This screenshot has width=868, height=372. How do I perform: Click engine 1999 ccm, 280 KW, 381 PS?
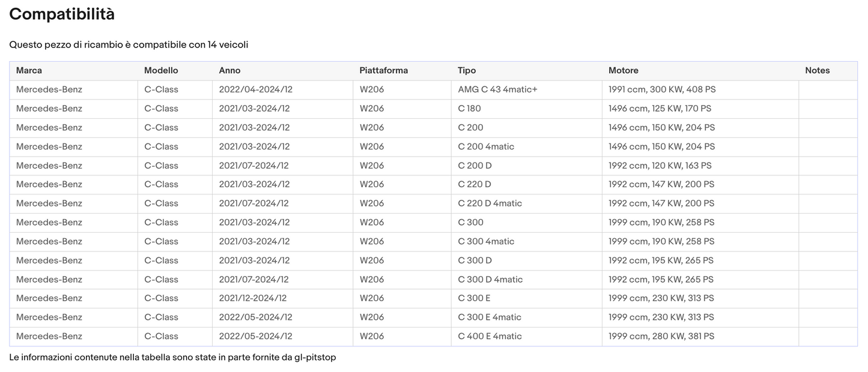tap(661, 337)
